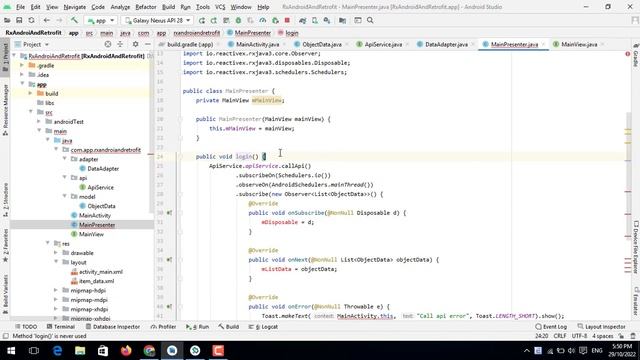This screenshot has width=640, height=360.
Task: Collapse the src folder
Action: click(x=31, y=112)
